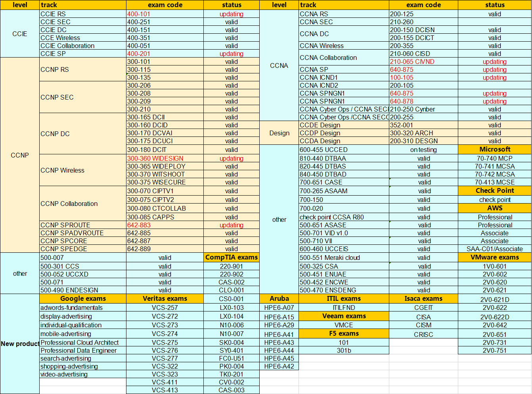The image size is (532, 394).
Task: Click the Google exams header cell
Action: [x=82, y=298]
